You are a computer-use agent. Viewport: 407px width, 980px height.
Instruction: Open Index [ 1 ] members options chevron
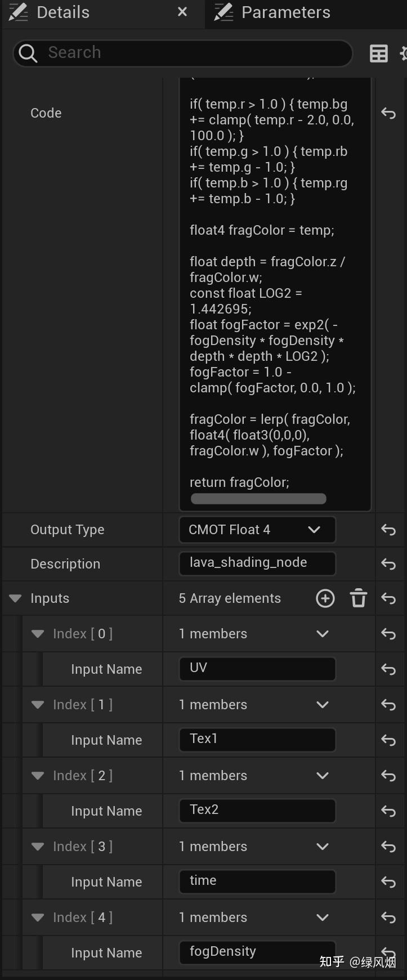[x=323, y=705]
